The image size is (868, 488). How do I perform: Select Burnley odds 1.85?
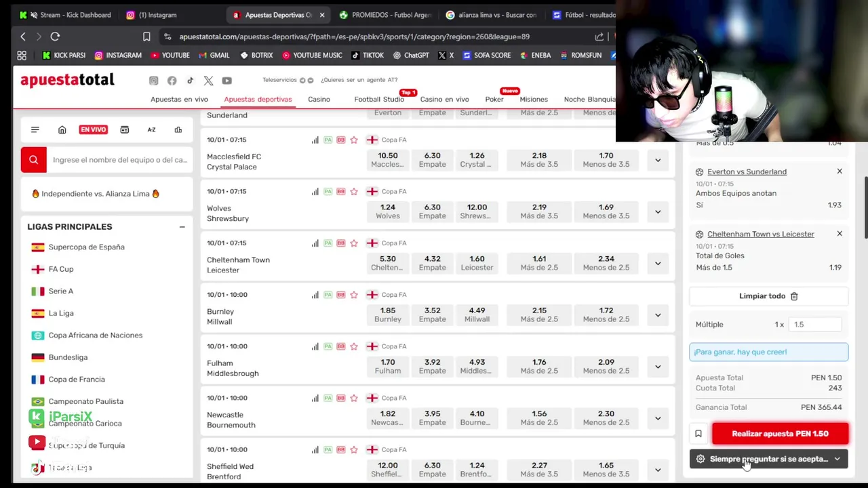(388, 314)
